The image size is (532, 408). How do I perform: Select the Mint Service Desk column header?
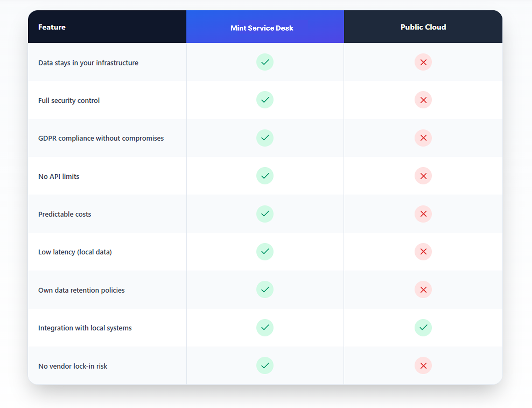coord(262,28)
